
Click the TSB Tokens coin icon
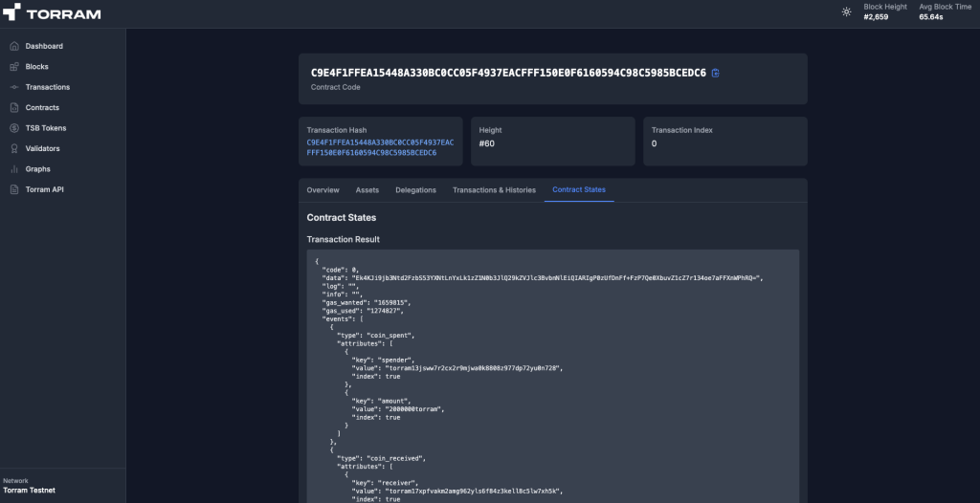tap(14, 128)
